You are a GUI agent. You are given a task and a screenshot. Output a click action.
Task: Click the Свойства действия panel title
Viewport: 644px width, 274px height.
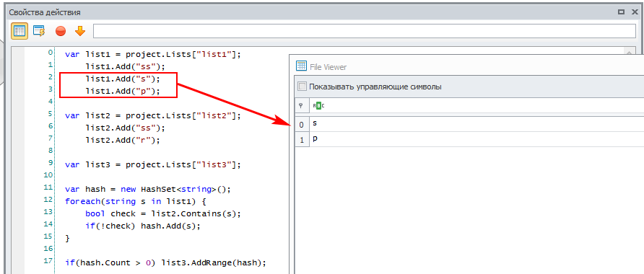(x=45, y=12)
